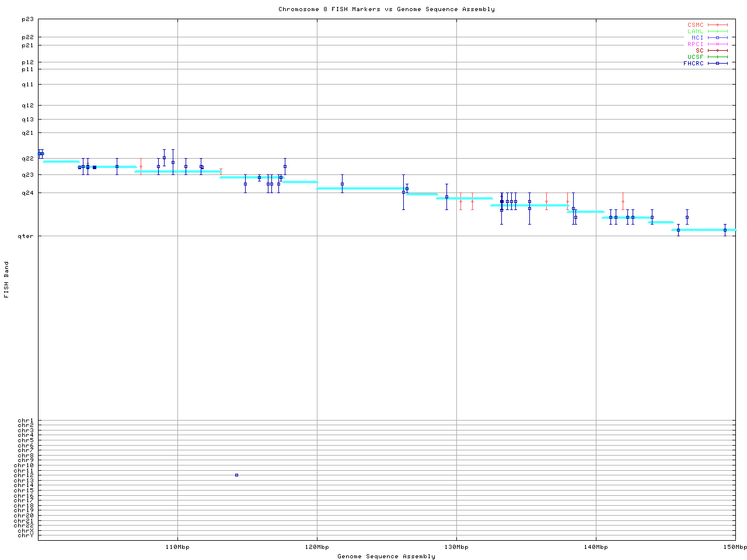The width and height of the screenshot is (747, 560).
Task: Click the rightmost data marker near 150Mbp
Action: coord(725,230)
